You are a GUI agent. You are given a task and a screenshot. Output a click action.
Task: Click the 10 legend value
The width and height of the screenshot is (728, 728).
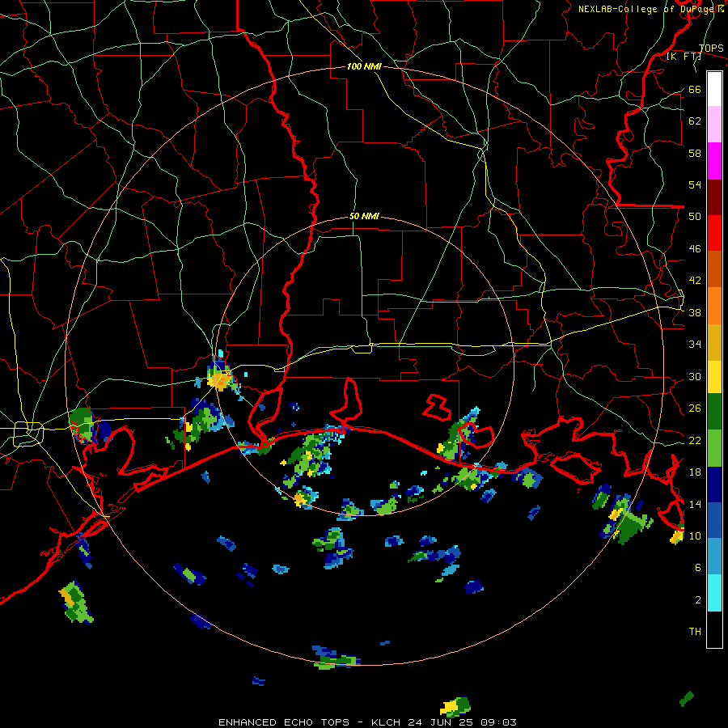point(695,535)
